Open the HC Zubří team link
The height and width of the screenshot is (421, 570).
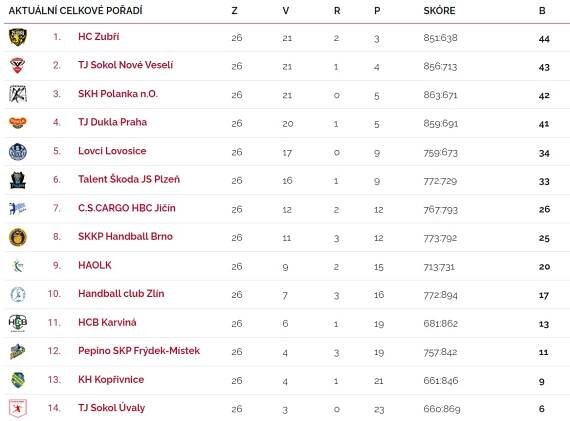99,37
